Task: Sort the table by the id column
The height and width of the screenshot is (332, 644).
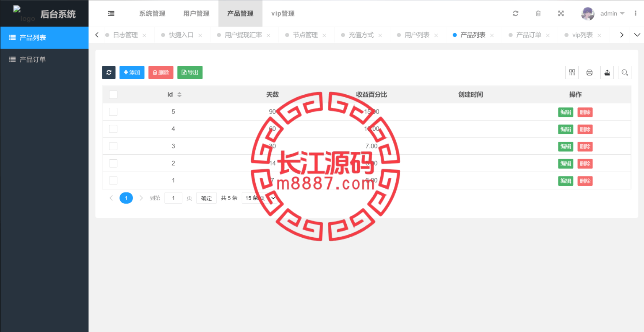Action: click(179, 95)
